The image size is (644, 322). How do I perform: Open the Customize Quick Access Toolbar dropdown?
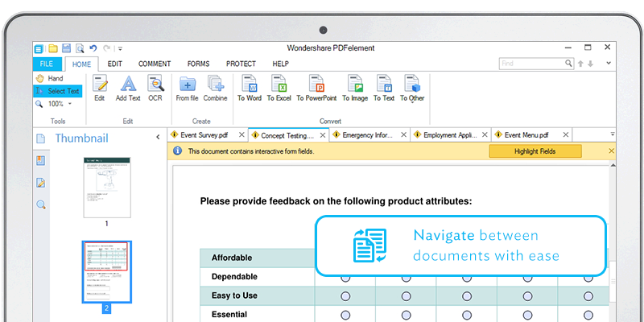tap(120, 49)
